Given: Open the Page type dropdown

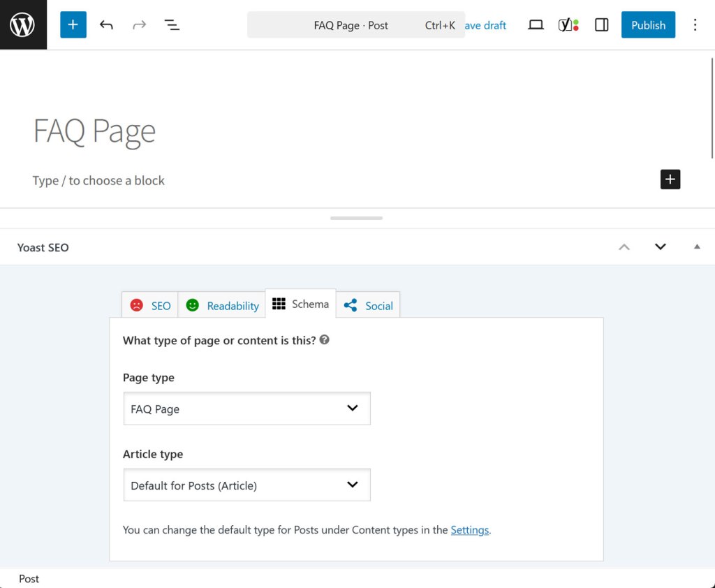Looking at the screenshot, I should click(246, 409).
